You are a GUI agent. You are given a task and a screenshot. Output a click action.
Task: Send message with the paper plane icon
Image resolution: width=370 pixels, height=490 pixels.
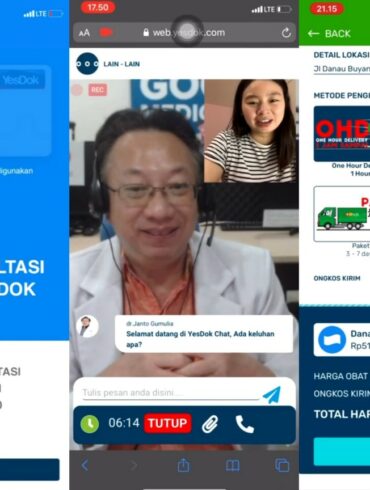[272, 395]
